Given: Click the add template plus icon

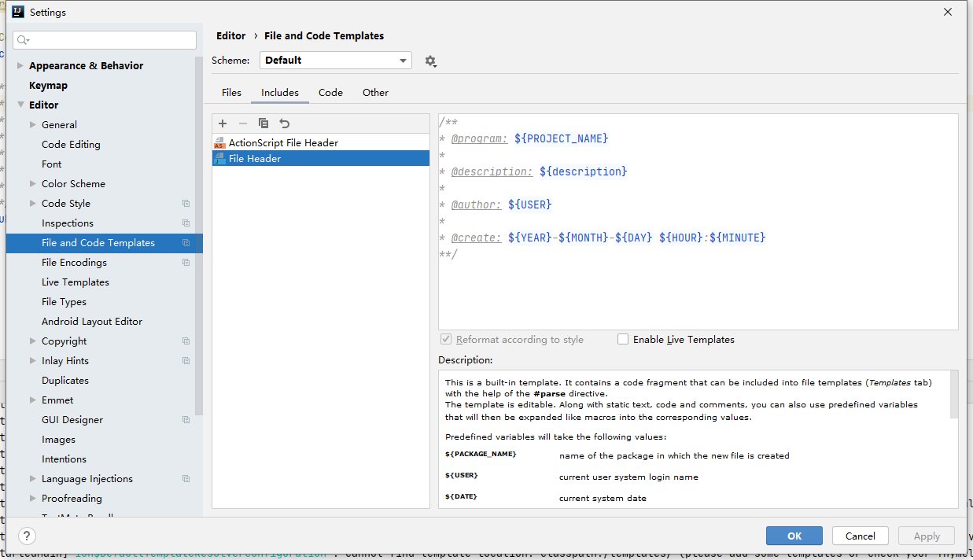Looking at the screenshot, I should (x=223, y=123).
